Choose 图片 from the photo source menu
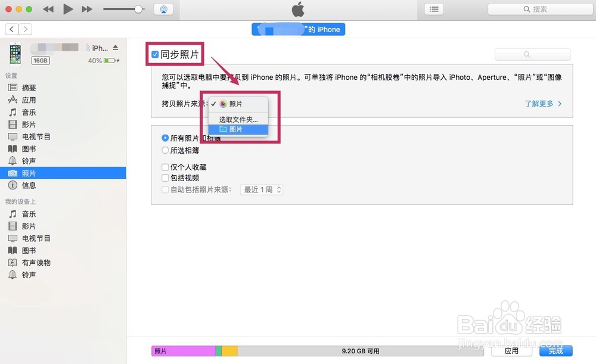The width and height of the screenshot is (596, 364). [237, 129]
